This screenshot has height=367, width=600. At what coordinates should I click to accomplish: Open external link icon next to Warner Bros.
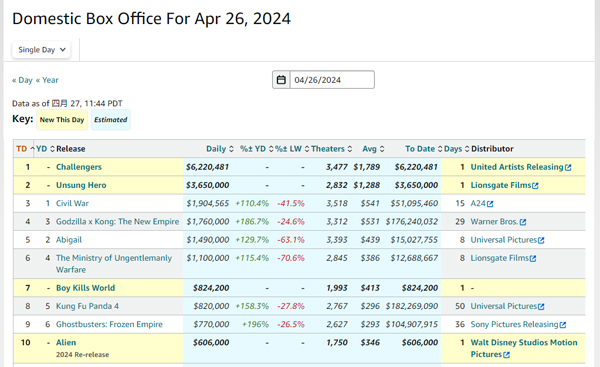(x=523, y=222)
